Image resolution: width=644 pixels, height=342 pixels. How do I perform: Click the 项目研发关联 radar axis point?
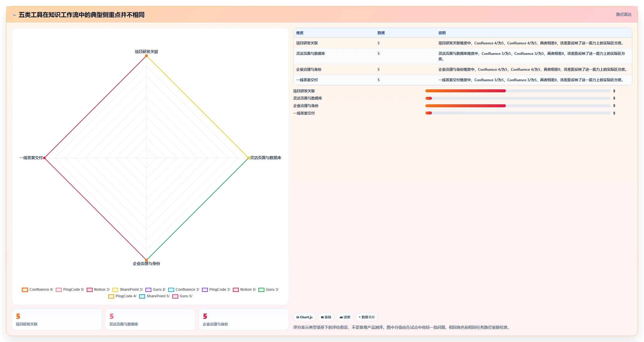pos(146,56)
